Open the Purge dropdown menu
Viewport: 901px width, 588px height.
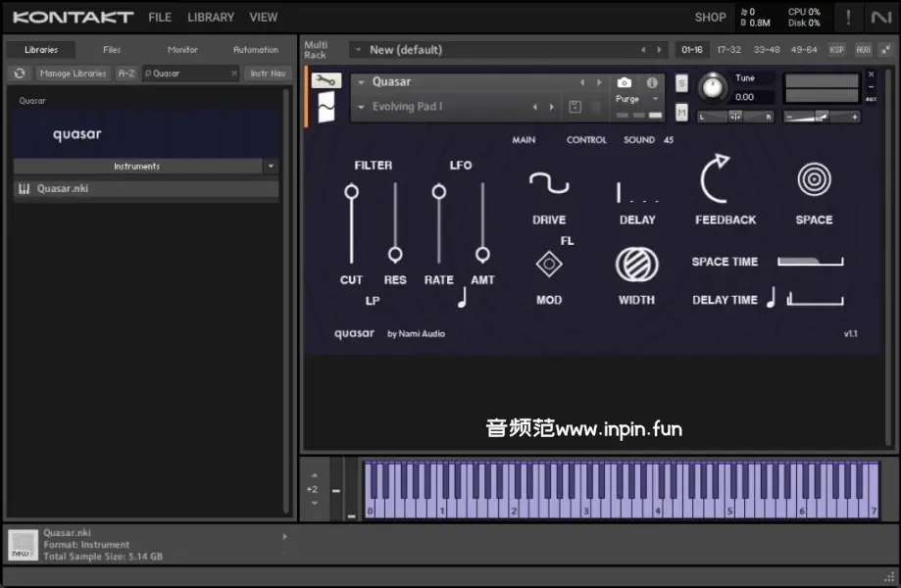[655, 99]
